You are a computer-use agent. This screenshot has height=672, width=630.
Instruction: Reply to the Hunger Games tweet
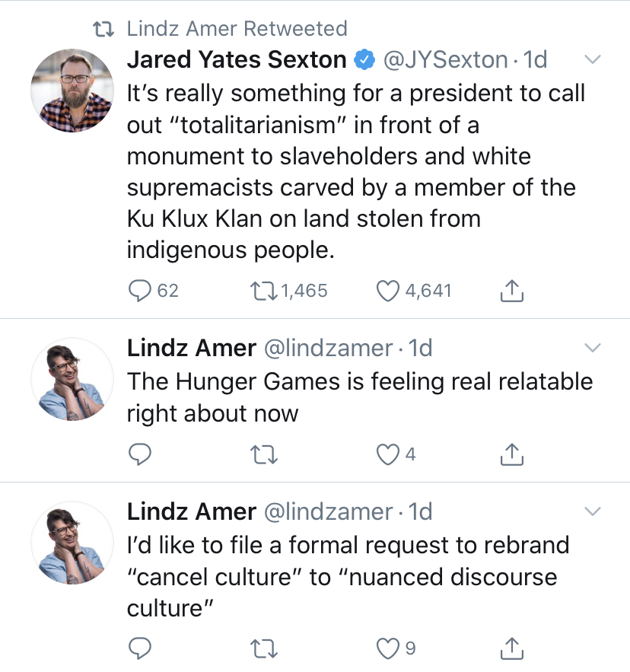click(x=140, y=454)
